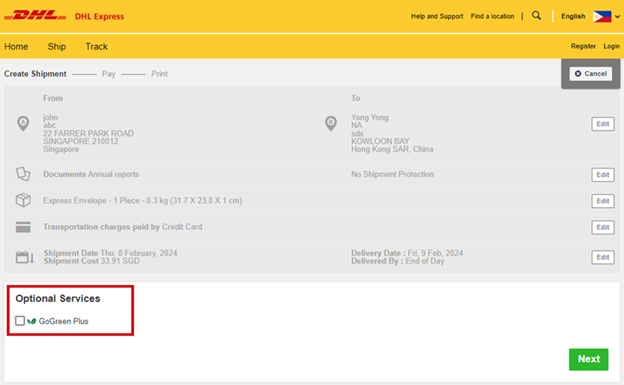624x385 pixels.
Task: Click the Yong Yong recipient name
Action: 370,117
